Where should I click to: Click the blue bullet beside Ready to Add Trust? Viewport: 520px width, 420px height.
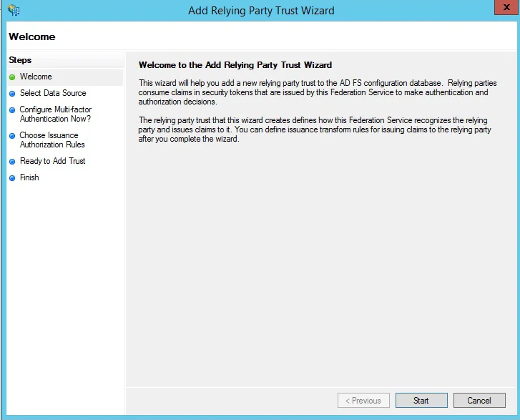click(12, 162)
